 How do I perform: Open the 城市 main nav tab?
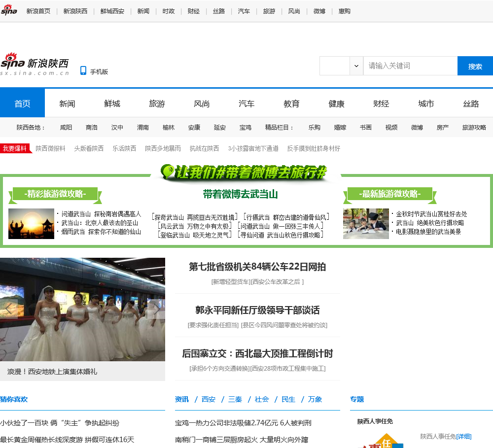(426, 103)
